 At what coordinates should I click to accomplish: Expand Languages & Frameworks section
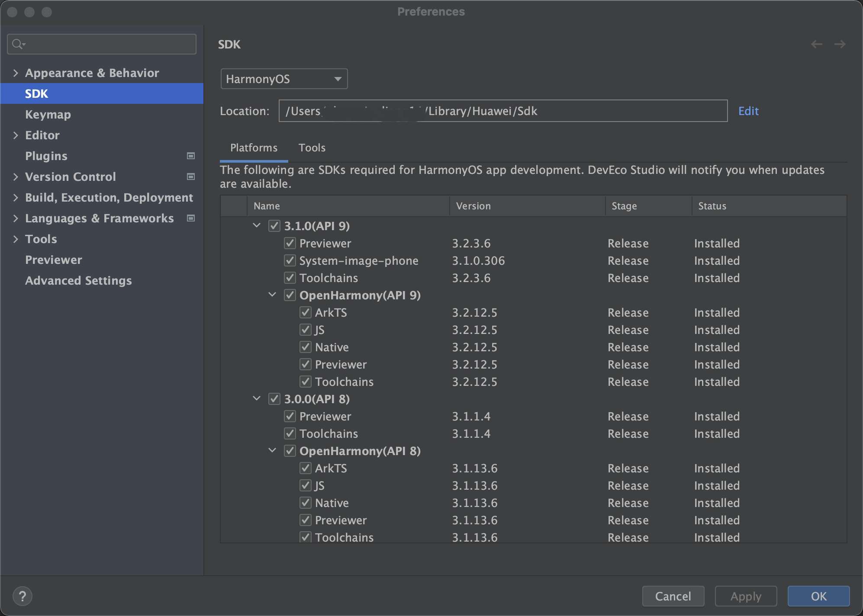16,218
